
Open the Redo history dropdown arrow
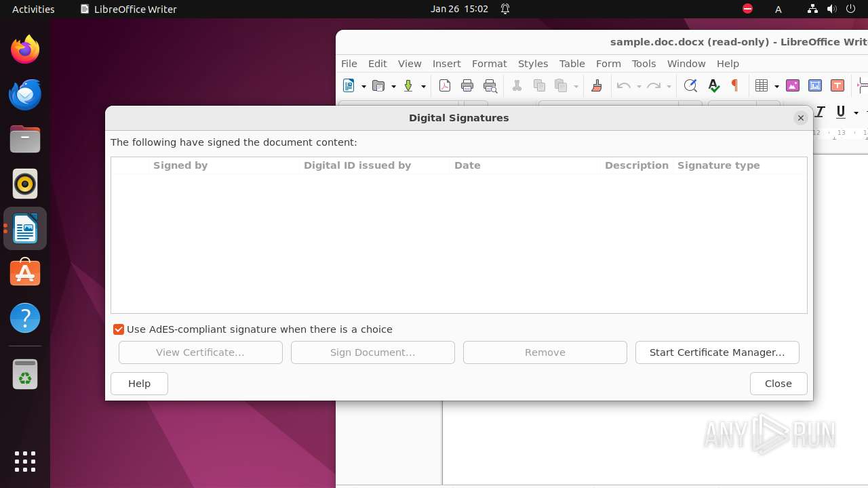point(669,86)
